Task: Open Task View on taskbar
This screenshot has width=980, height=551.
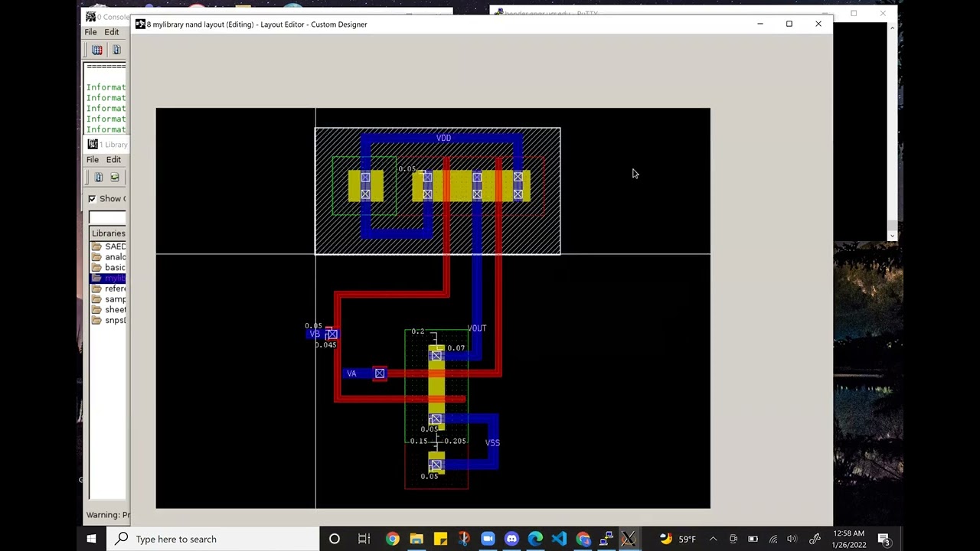Action: 364,539
